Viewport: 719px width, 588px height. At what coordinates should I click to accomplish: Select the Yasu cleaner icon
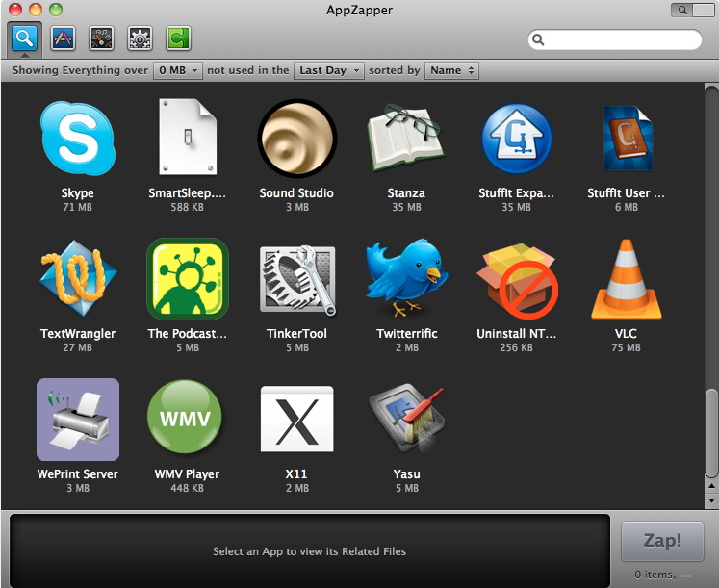point(407,420)
